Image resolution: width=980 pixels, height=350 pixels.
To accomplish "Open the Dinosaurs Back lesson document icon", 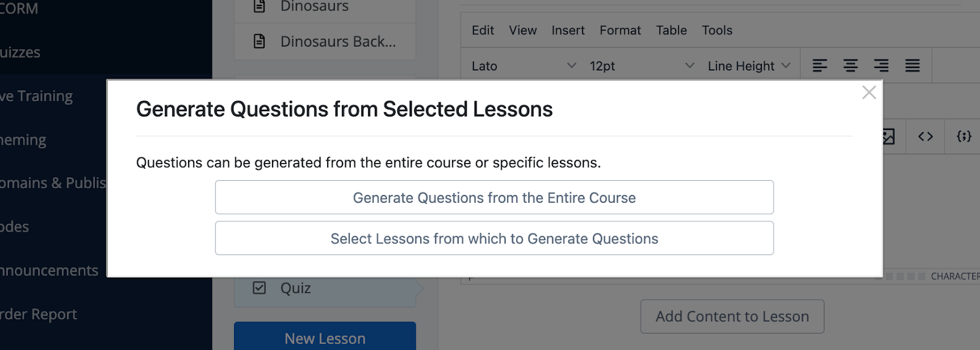I will coord(260,41).
